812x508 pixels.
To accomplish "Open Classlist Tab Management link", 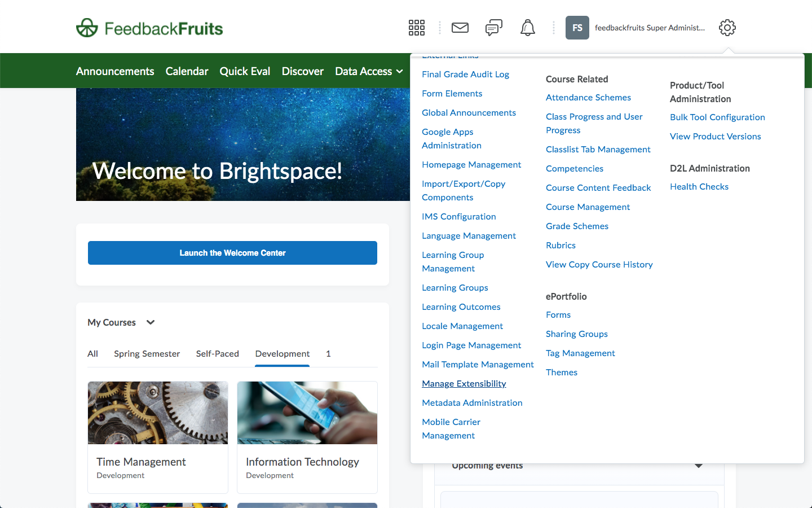I will [x=598, y=149].
